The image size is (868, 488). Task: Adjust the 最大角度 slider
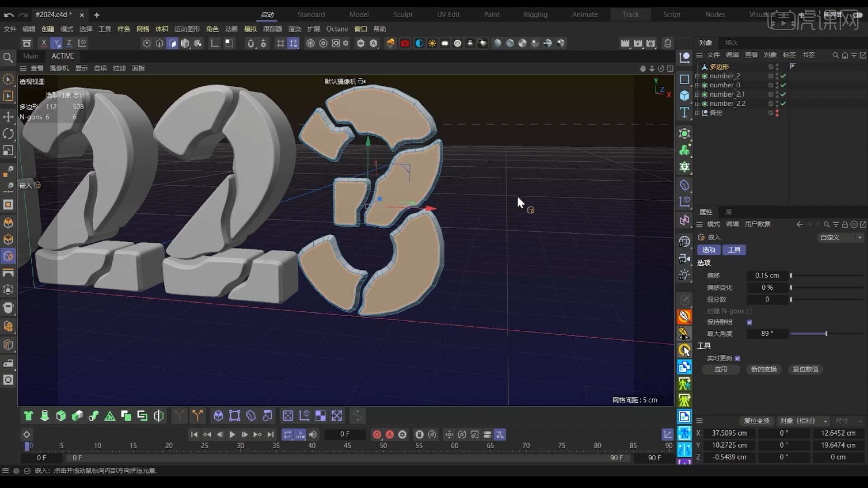[x=827, y=333]
